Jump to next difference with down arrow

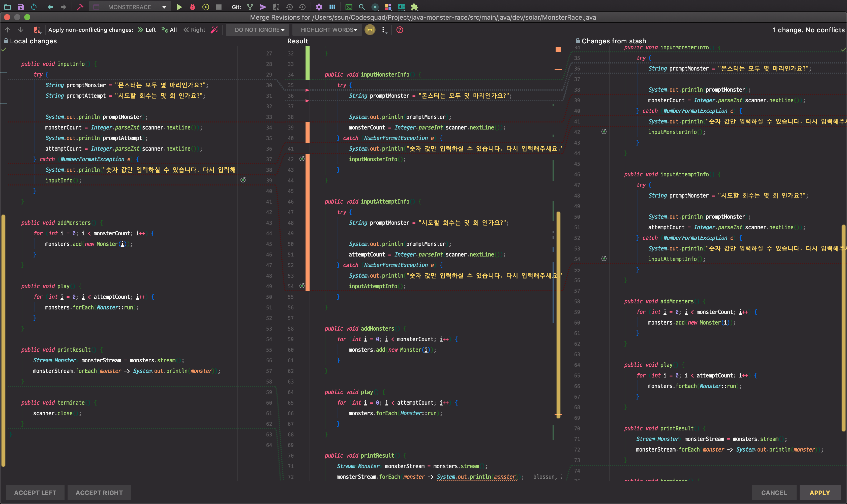(x=21, y=30)
